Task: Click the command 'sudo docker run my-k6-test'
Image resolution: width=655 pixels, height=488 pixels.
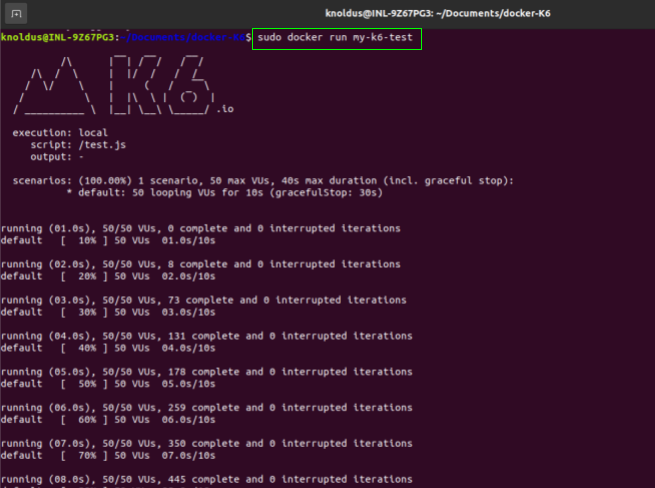Action: coord(335,38)
